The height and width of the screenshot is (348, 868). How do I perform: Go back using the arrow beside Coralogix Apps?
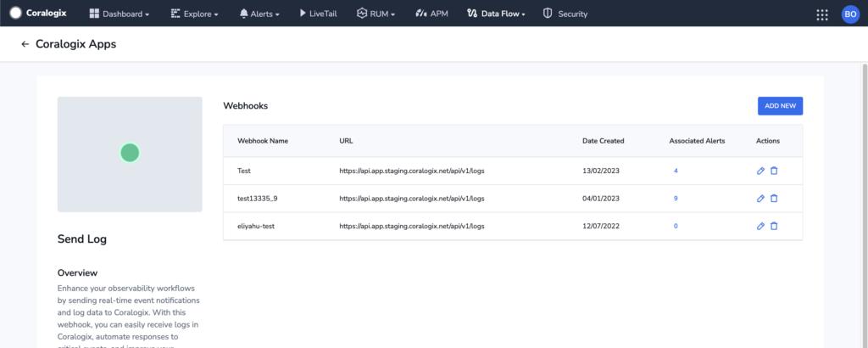click(25, 44)
